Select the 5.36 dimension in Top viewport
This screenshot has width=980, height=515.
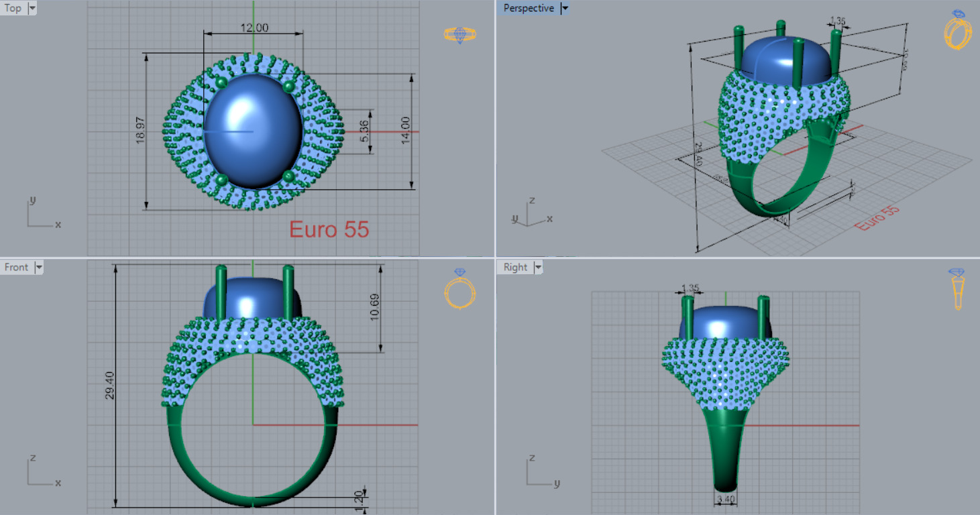(364, 132)
